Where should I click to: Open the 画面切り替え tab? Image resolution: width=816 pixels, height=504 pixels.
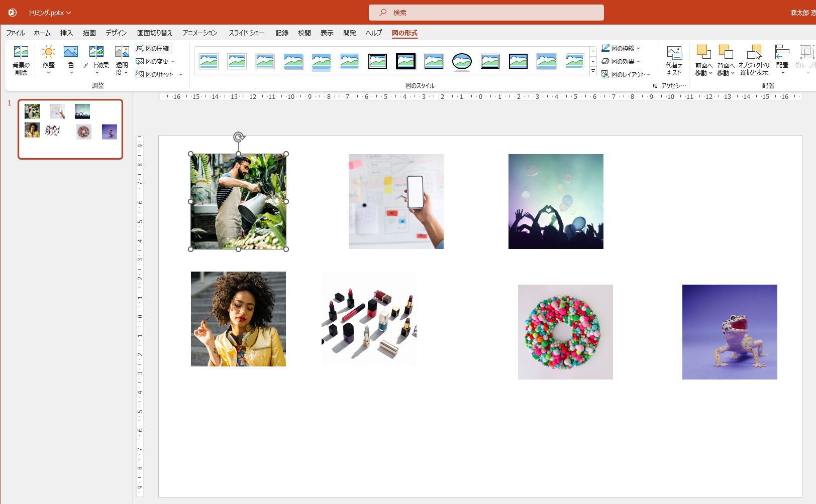[155, 33]
